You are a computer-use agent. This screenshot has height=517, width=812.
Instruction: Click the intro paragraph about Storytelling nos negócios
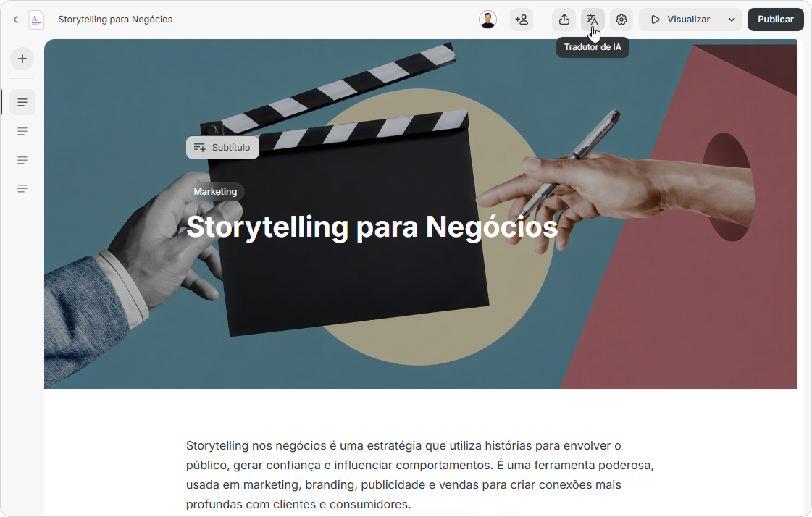pos(420,474)
